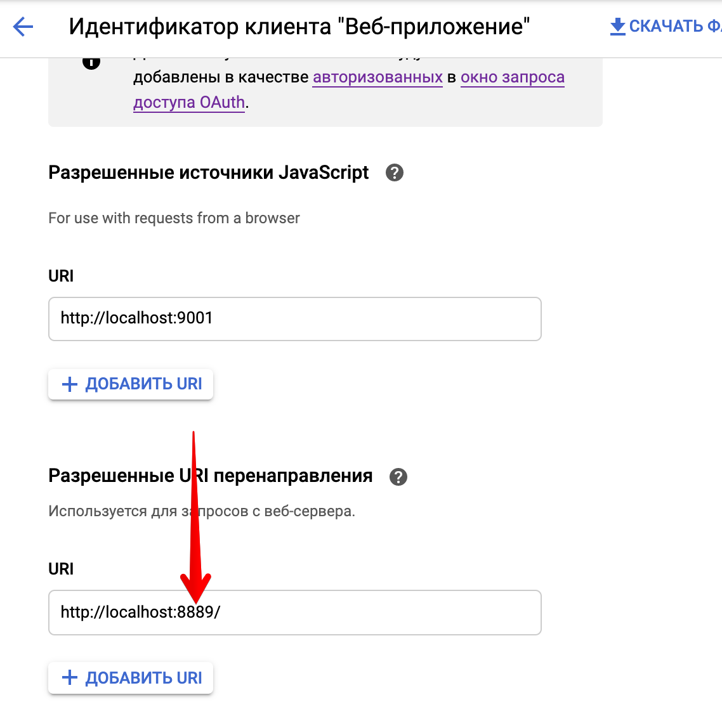The image size is (722, 728).
Task: Click the http://localhost:9001 URI field
Action: coord(295,319)
